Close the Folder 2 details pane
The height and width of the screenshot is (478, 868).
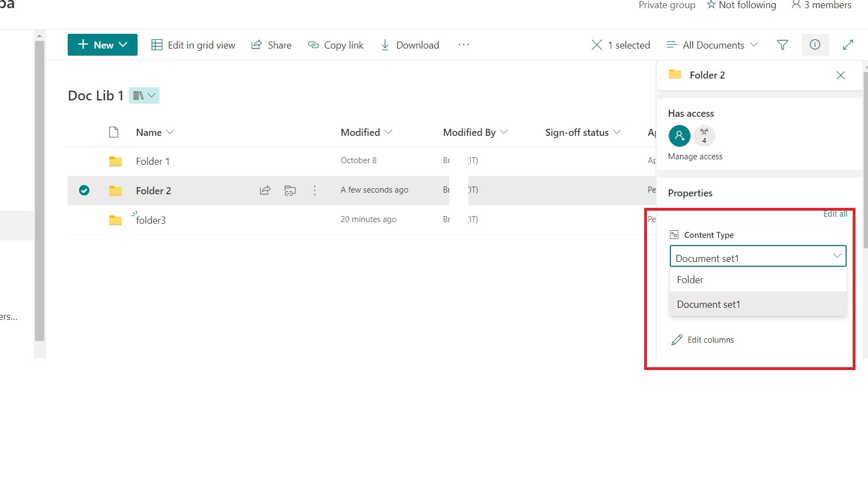[841, 75]
